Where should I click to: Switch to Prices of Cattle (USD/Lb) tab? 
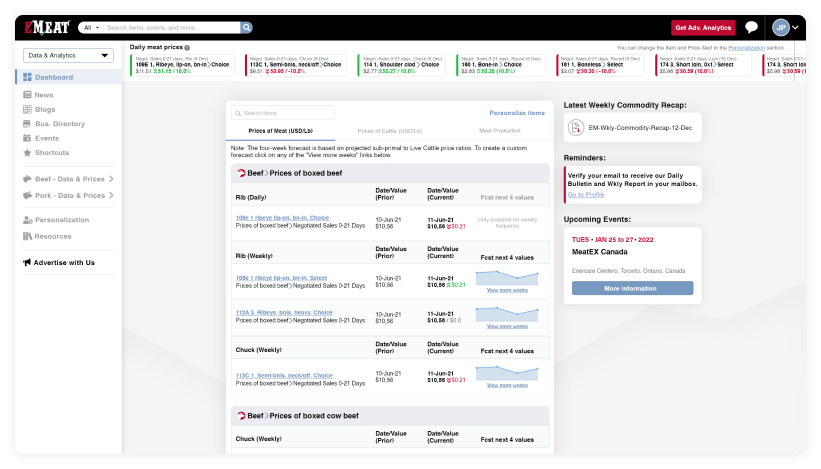point(389,131)
